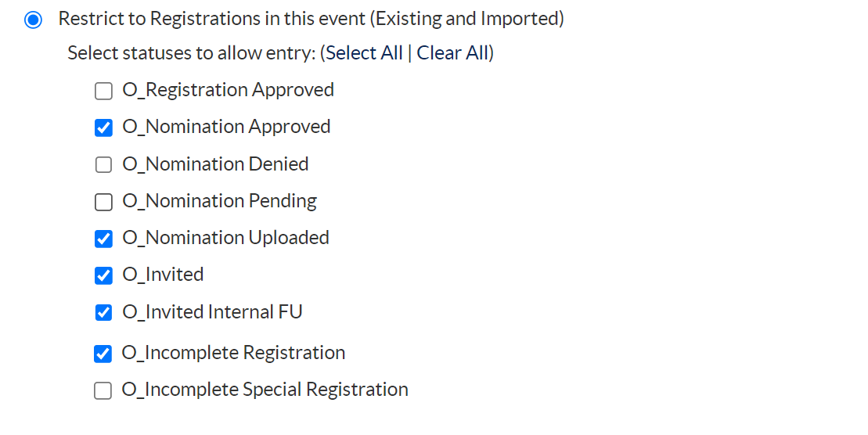Click the 'Restrict to Registrations in this event' label
868x435 pixels.
(311, 19)
